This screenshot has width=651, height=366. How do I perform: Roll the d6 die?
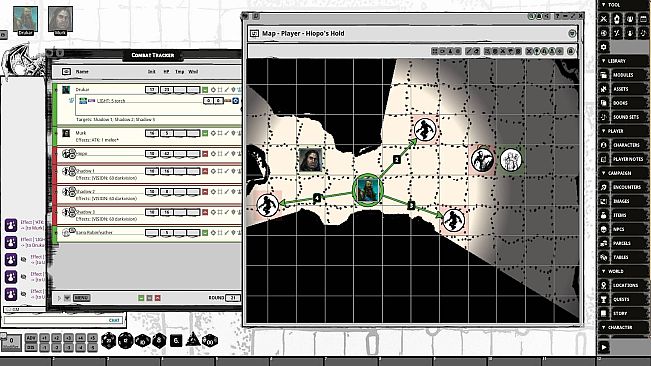[176, 341]
